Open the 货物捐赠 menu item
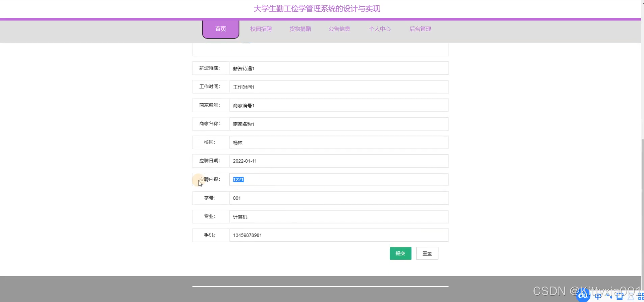The height and width of the screenshot is (302, 644). point(300,29)
